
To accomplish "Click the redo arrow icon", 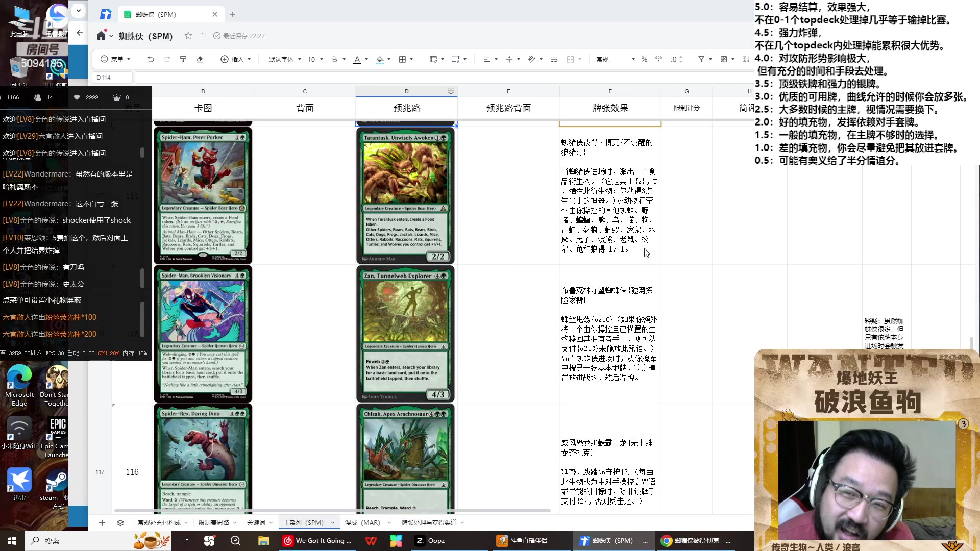I will [x=166, y=59].
